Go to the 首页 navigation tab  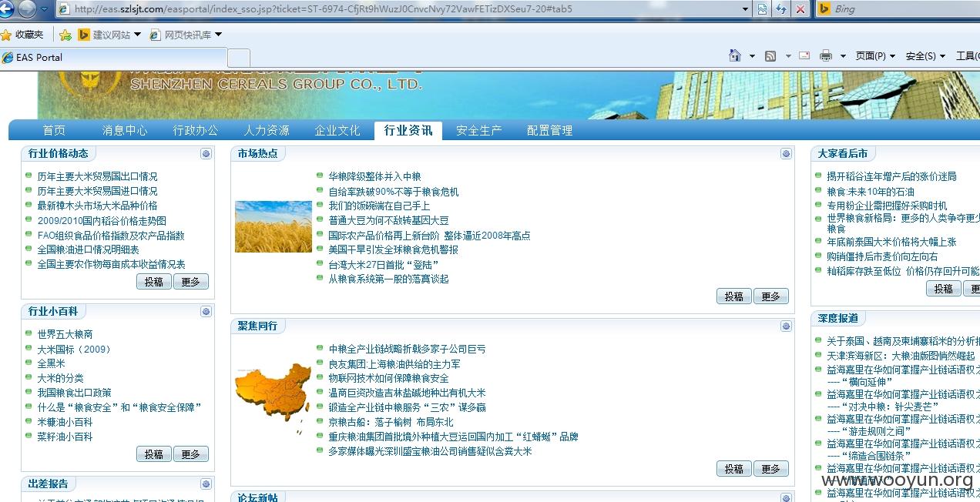pyautogui.click(x=54, y=130)
